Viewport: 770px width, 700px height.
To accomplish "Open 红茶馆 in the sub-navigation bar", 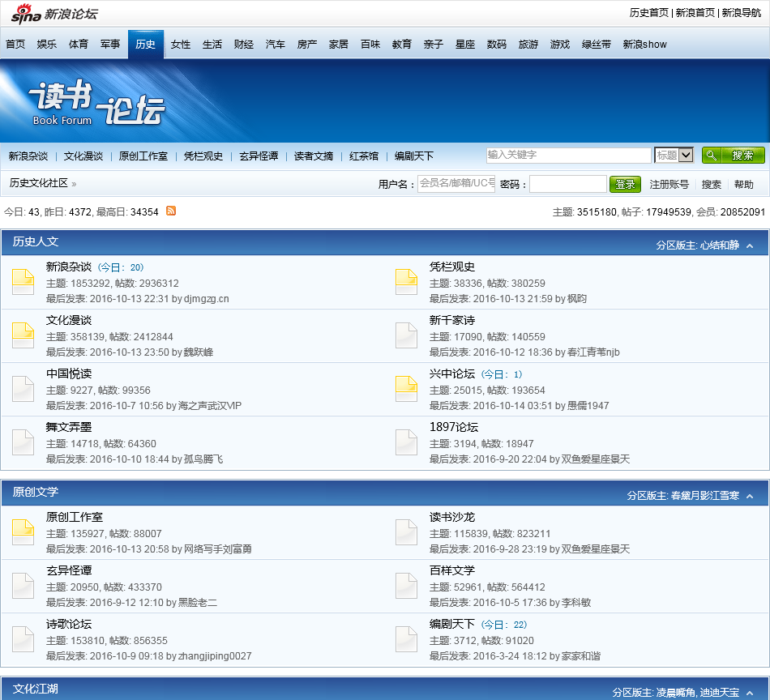I will pyautogui.click(x=363, y=156).
